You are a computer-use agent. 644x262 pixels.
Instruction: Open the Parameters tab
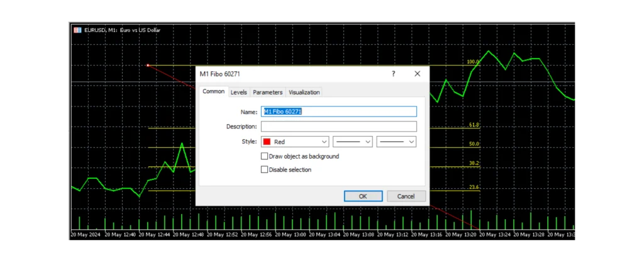click(267, 92)
